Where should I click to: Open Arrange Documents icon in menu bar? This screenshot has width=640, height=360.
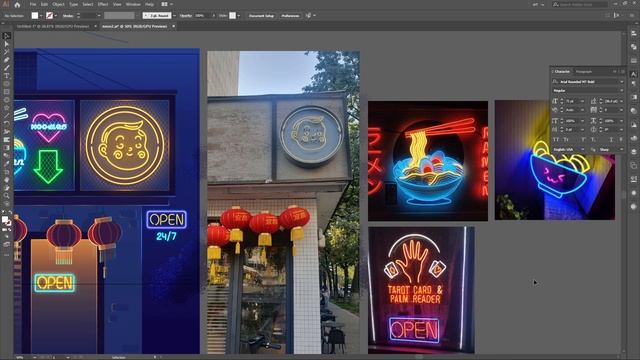pos(164,4)
